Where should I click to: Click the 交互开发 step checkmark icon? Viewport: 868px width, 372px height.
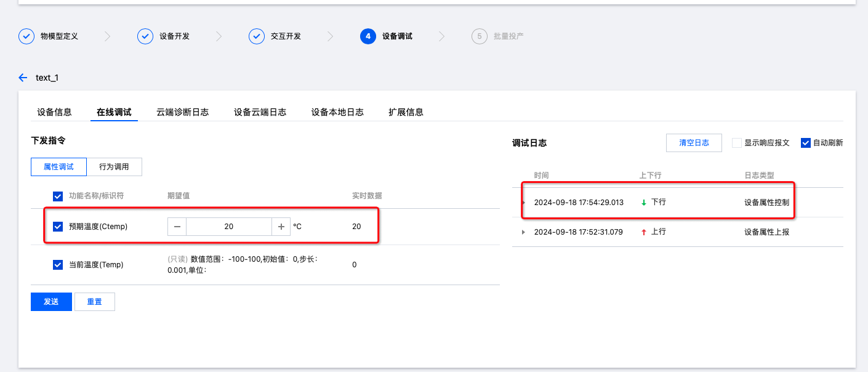point(257,36)
